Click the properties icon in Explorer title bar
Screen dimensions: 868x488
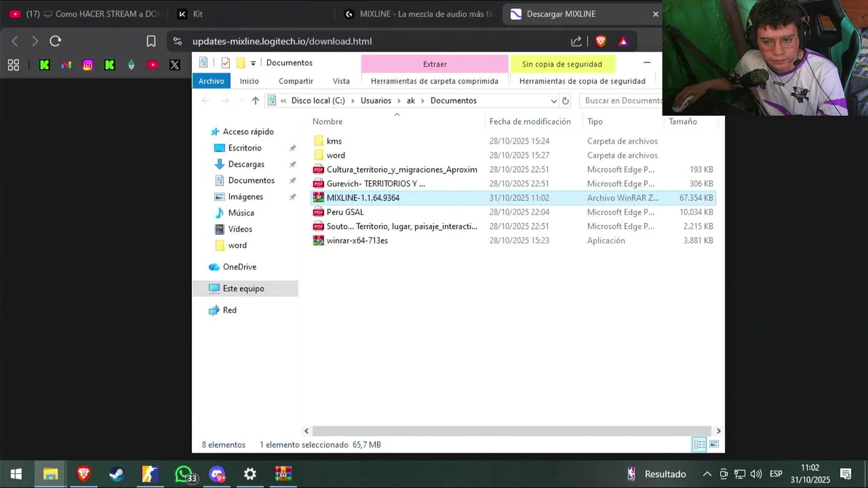tap(226, 63)
